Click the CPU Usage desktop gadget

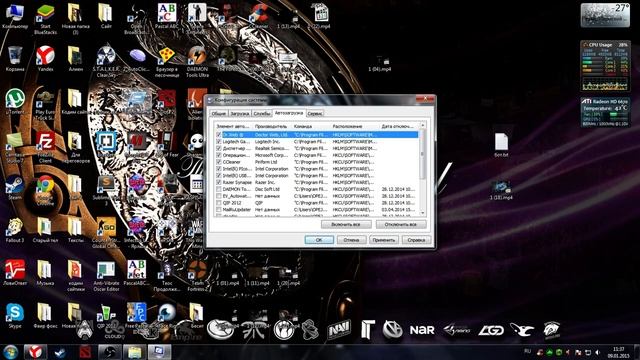click(605, 66)
